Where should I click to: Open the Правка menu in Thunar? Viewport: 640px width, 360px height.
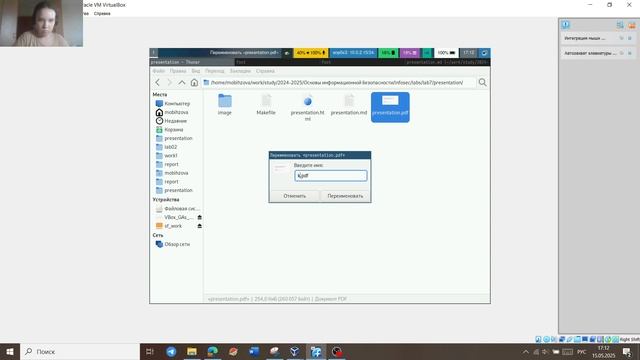click(178, 71)
